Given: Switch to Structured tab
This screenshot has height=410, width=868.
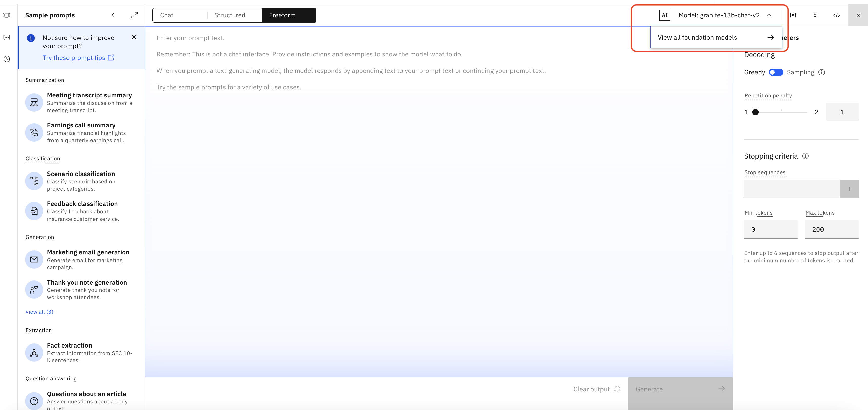Looking at the screenshot, I should [230, 15].
